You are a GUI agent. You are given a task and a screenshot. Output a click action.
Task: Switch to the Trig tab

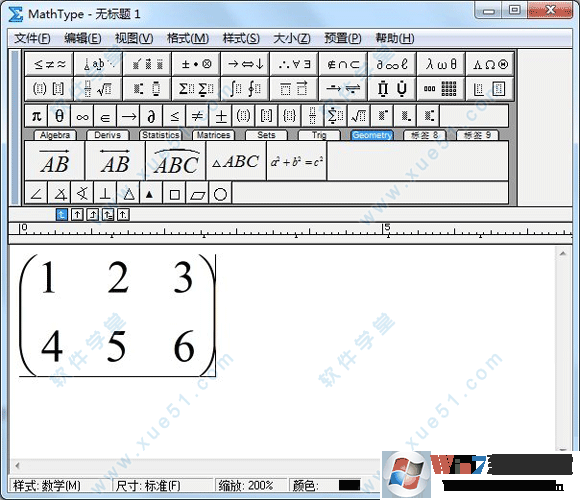coord(319,135)
